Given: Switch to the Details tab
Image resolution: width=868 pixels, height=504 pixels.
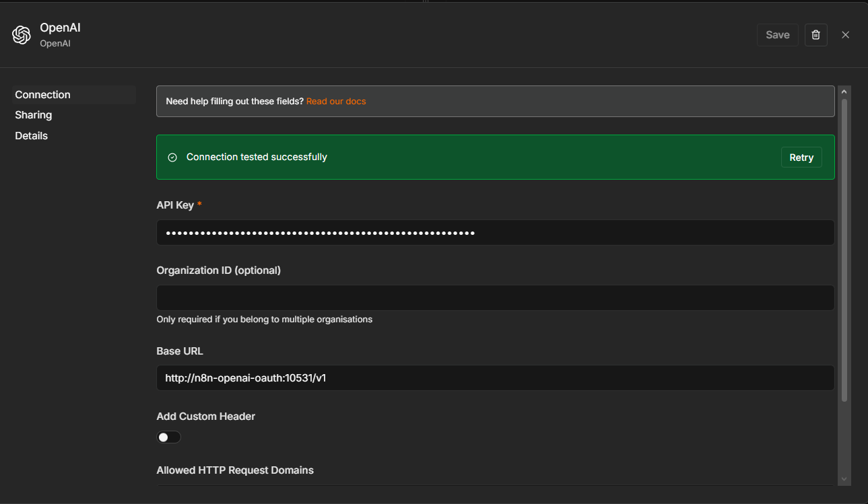Looking at the screenshot, I should click(x=32, y=136).
